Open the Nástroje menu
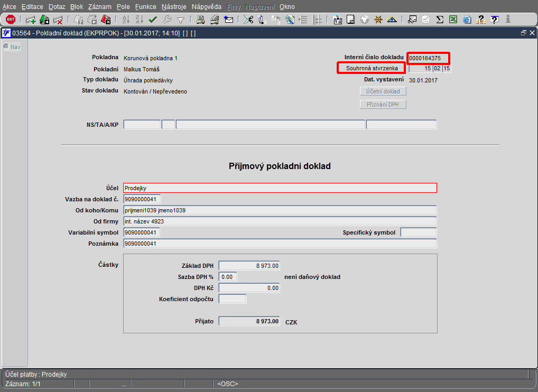 [174, 7]
